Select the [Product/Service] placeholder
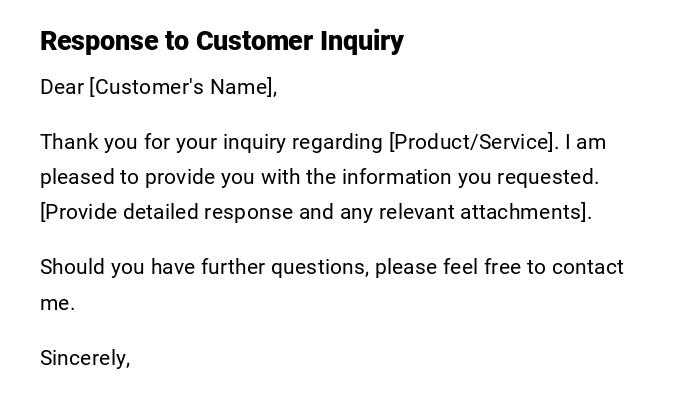The image size is (700, 420). [x=472, y=142]
